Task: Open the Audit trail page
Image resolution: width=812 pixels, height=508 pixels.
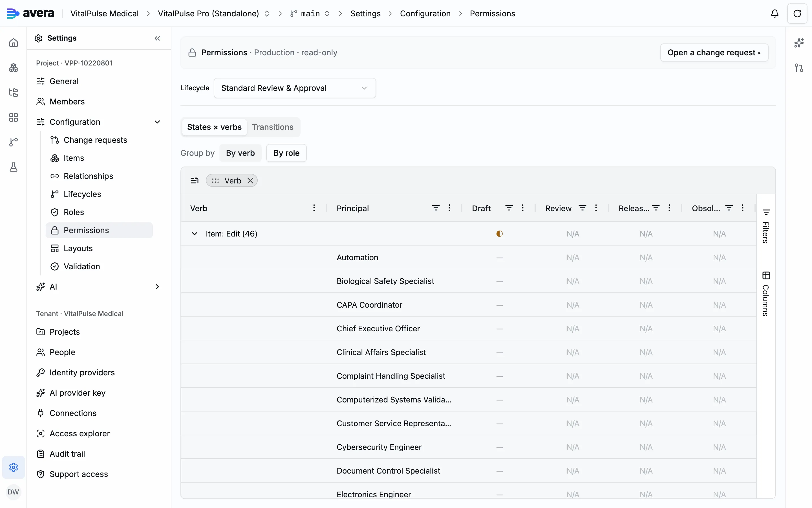Action: [99, 454]
